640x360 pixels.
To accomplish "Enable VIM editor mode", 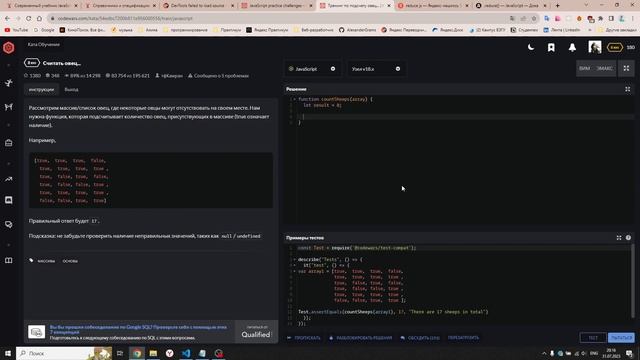I will (584, 69).
